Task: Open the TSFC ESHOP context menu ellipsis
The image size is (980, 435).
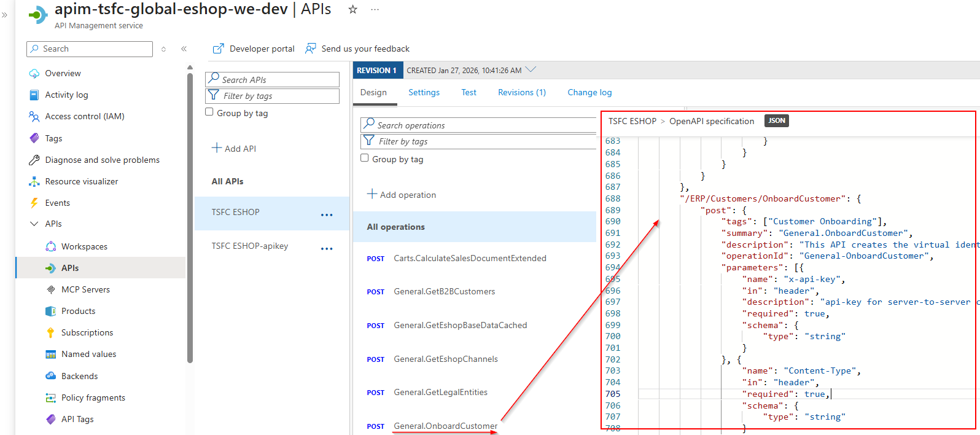Action: tap(327, 215)
